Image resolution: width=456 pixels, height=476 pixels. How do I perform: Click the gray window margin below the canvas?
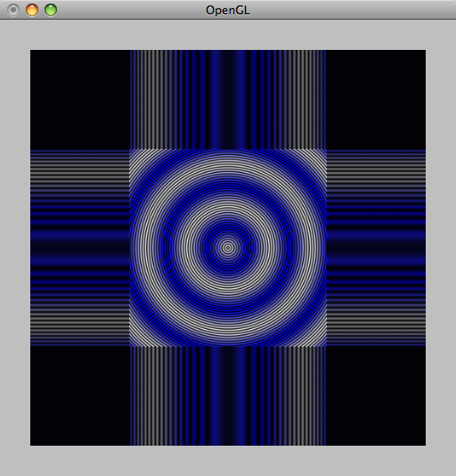click(228, 461)
